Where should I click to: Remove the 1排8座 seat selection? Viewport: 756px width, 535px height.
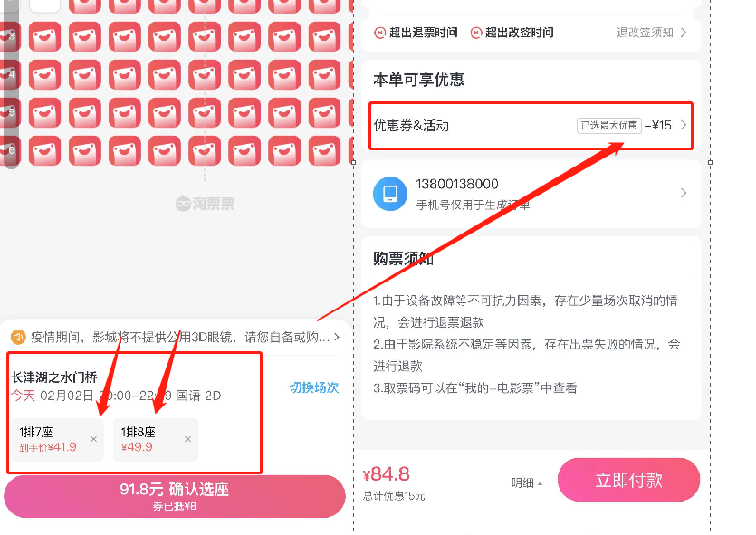pos(187,439)
